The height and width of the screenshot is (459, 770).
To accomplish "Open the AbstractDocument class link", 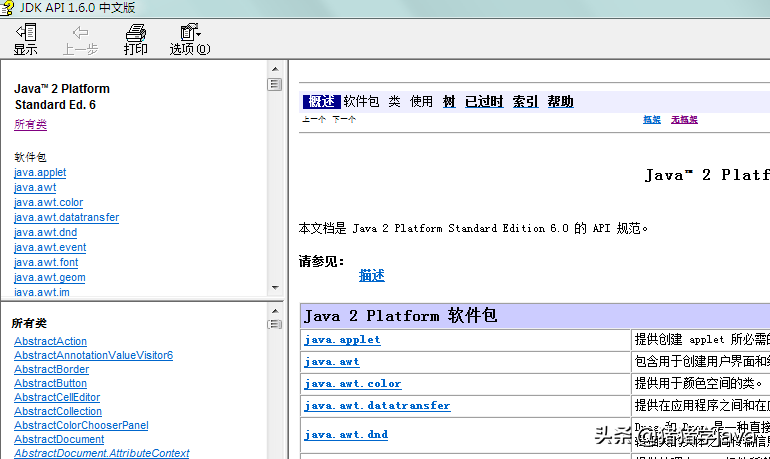I will tap(59, 439).
